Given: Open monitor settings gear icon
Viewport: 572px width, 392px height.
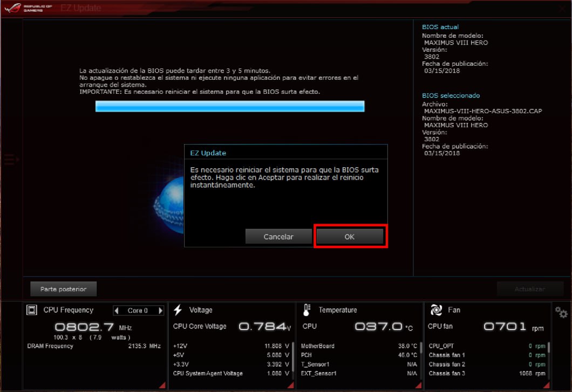Looking at the screenshot, I should 561,312.
